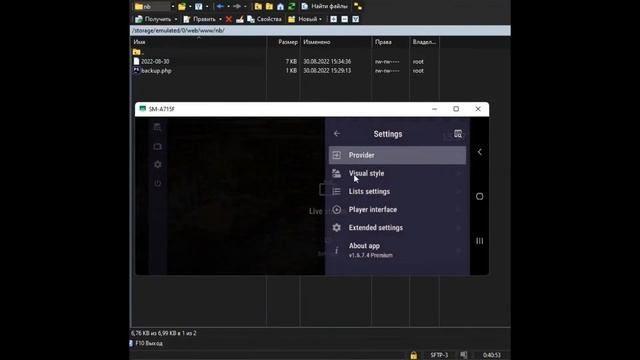Click the 30.08.2022 15:29:13 modified cell
640x360 pixels.
point(327,71)
